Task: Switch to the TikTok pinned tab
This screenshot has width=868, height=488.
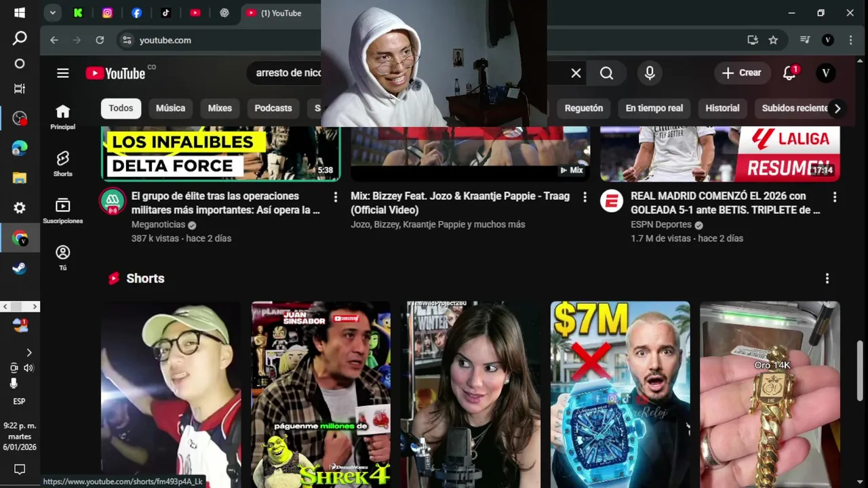Action: click(x=165, y=13)
